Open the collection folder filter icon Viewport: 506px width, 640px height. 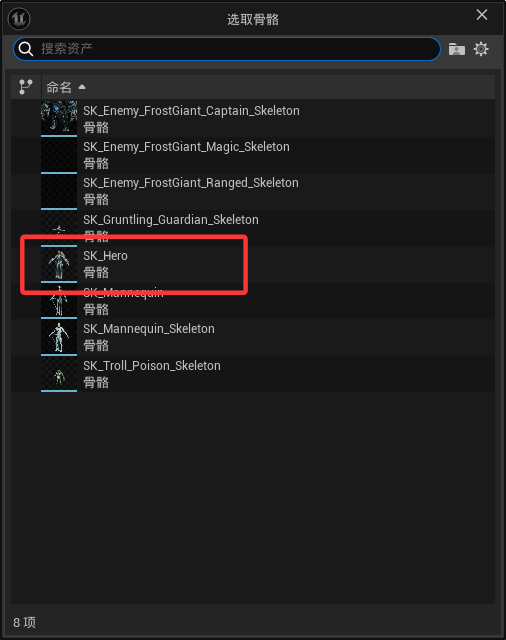pos(457,49)
